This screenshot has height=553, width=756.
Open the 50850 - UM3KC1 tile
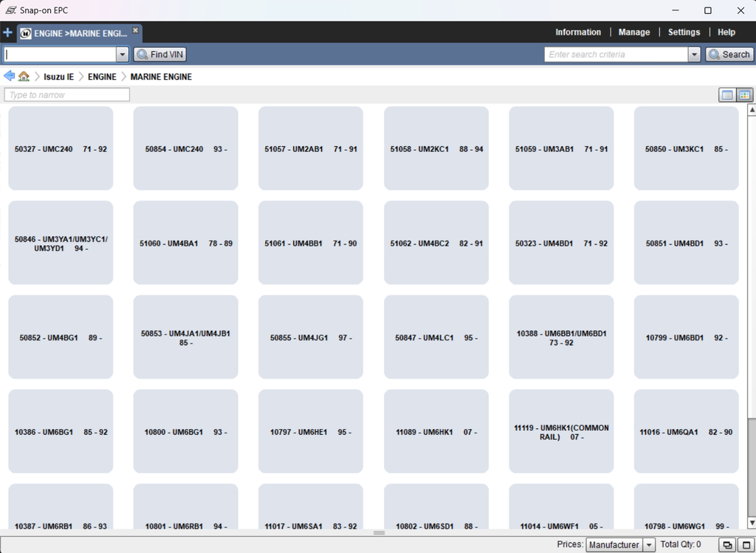(x=687, y=148)
